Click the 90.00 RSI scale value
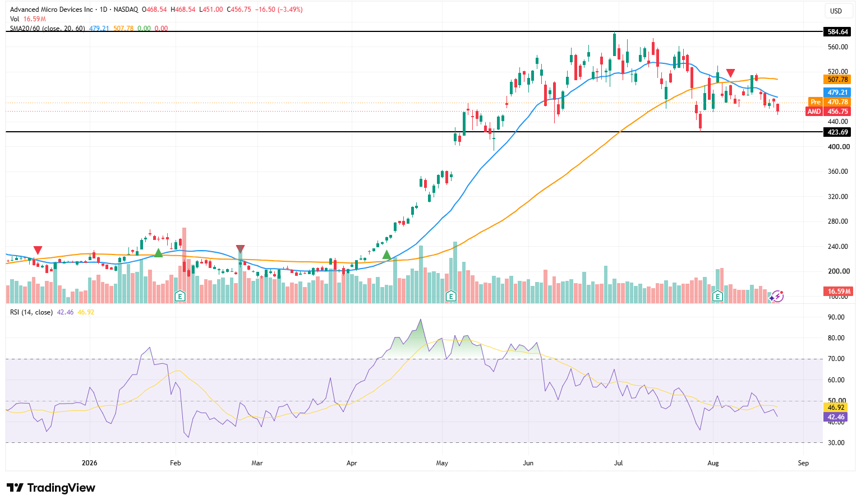The height and width of the screenshot is (504, 861). (836, 317)
